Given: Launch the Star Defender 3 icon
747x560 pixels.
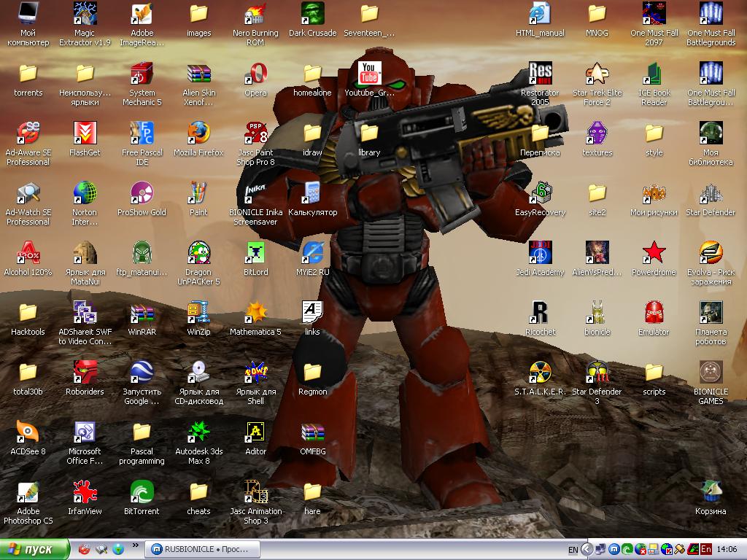Looking at the screenshot, I should click(x=597, y=372).
